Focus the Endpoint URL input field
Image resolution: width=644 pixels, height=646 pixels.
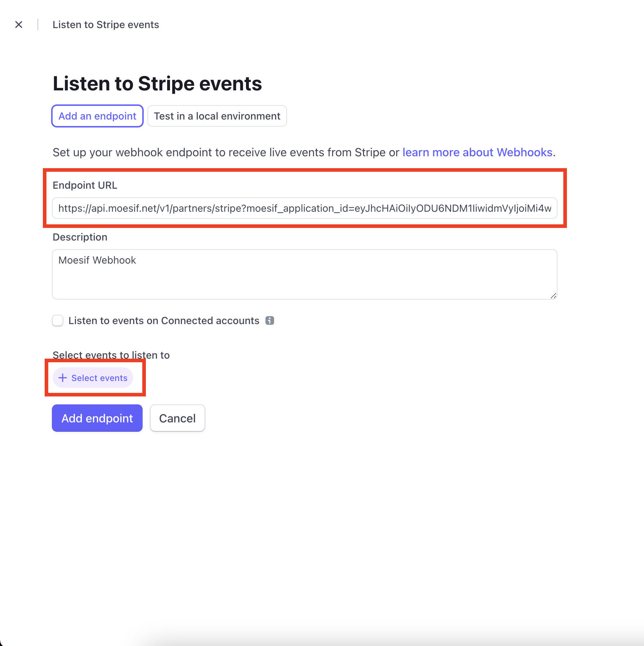[x=304, y=208]
